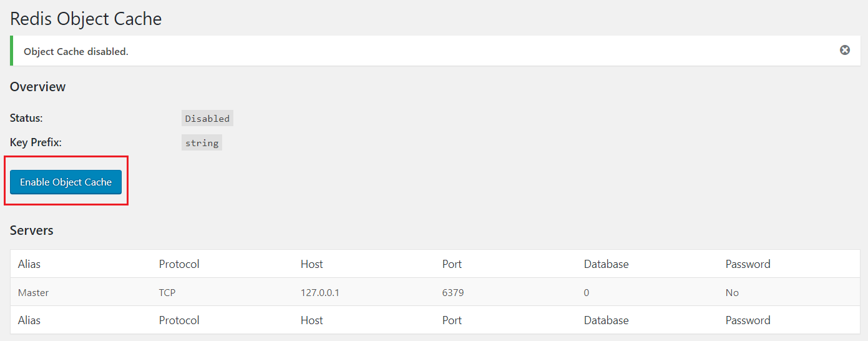Select the Master server alias cell
This screenshot has width=868, height=341.
(33, 292)
